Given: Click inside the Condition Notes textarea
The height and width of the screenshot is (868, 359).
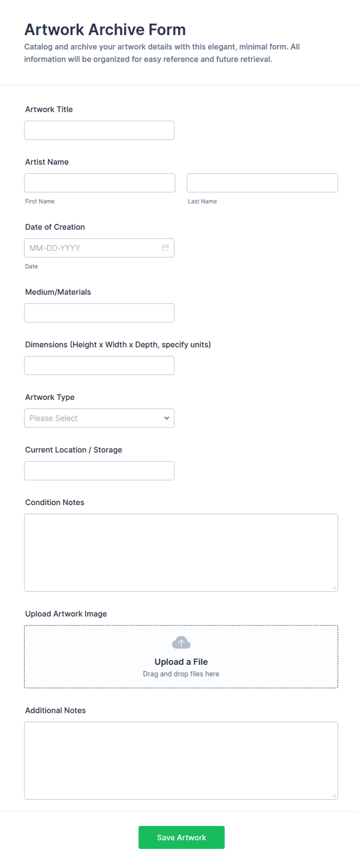Looking at the screenshot, I should 181,553.
